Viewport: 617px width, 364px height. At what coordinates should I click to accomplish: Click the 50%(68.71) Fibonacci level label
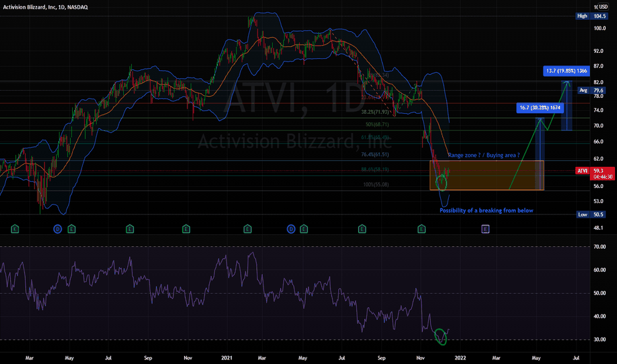point(377,124)
